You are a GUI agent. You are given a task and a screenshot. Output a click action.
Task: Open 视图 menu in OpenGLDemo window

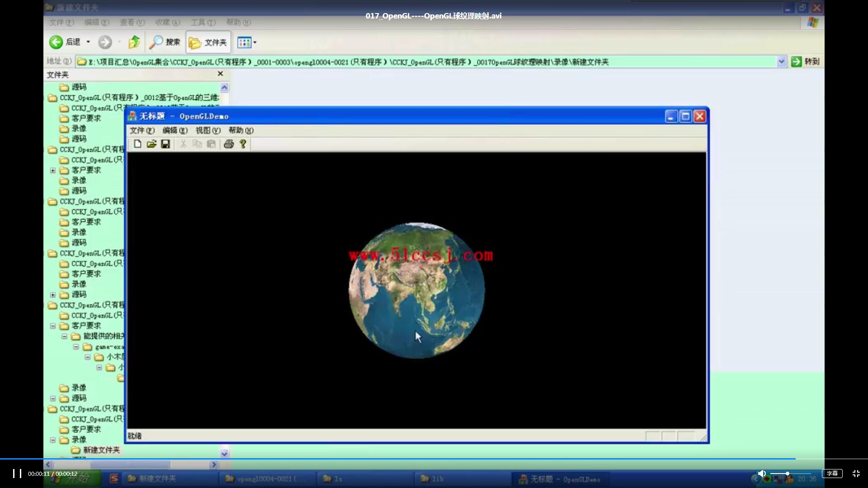click(208, 131)
